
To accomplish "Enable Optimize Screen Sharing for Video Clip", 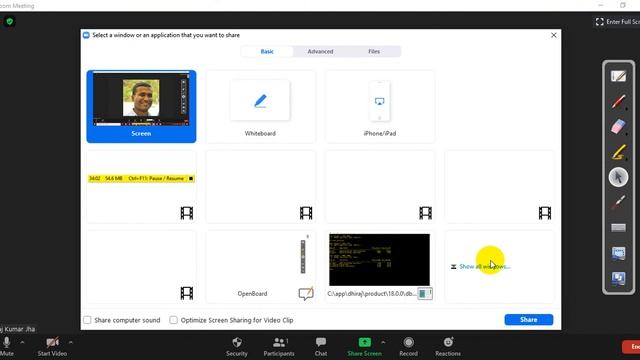I will (x=173, y=320).
